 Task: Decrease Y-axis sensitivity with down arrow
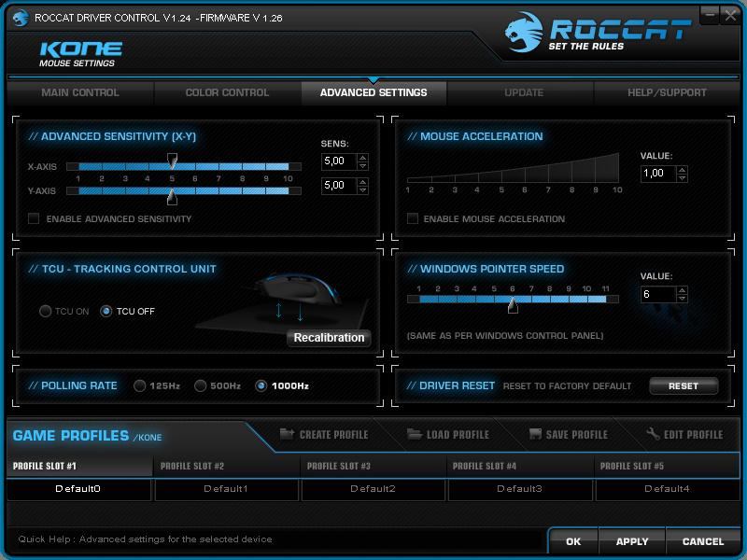362,190
